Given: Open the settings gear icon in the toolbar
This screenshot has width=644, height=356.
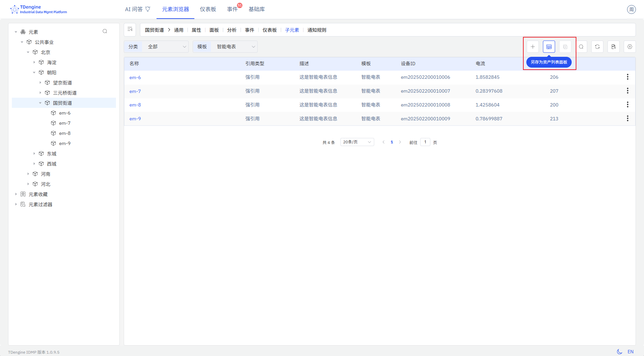Looking at the screenshot, I should coord(629,47).
